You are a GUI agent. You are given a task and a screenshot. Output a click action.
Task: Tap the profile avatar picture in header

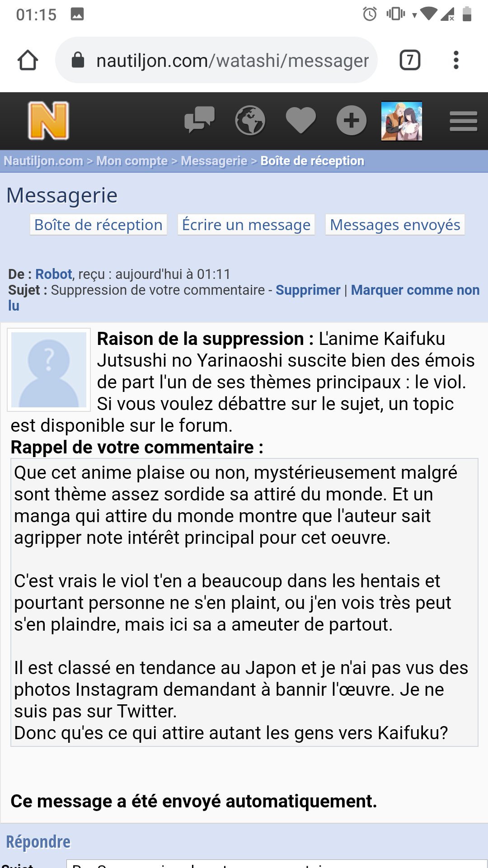[402, 121]
